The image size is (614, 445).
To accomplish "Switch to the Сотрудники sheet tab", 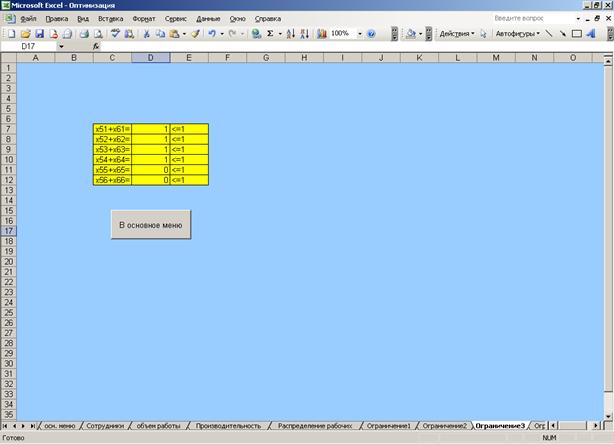I will click(x=105, y=425).
